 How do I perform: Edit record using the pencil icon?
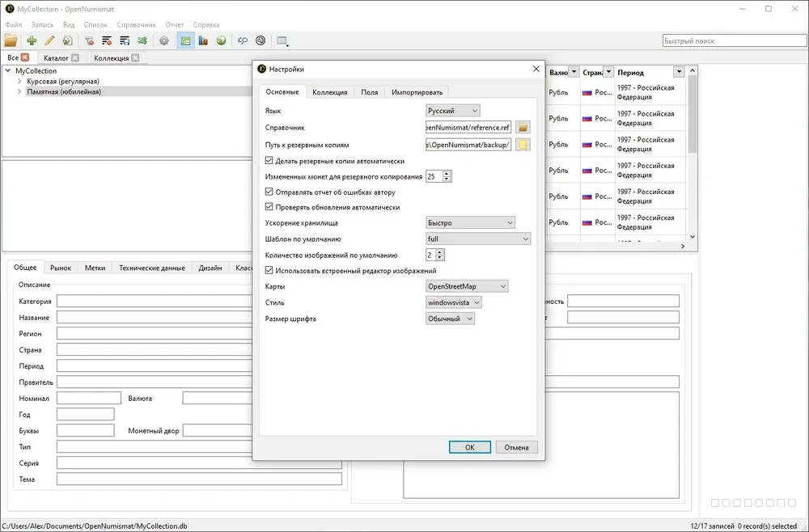[x=49, y=40]
